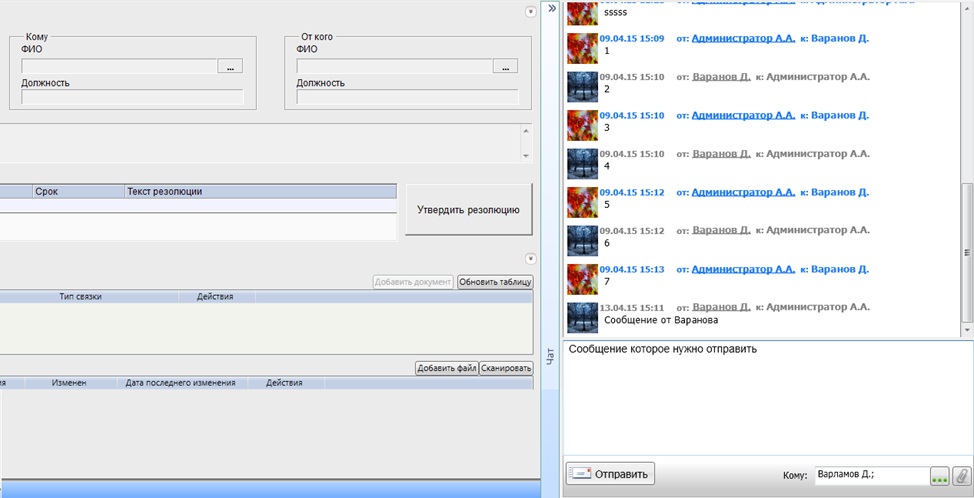Viewport: 974px width, 498px height.
Task: Click the timestamp 09.04.15 15:13
Action: pyautogui.click(x=632, y=269)
